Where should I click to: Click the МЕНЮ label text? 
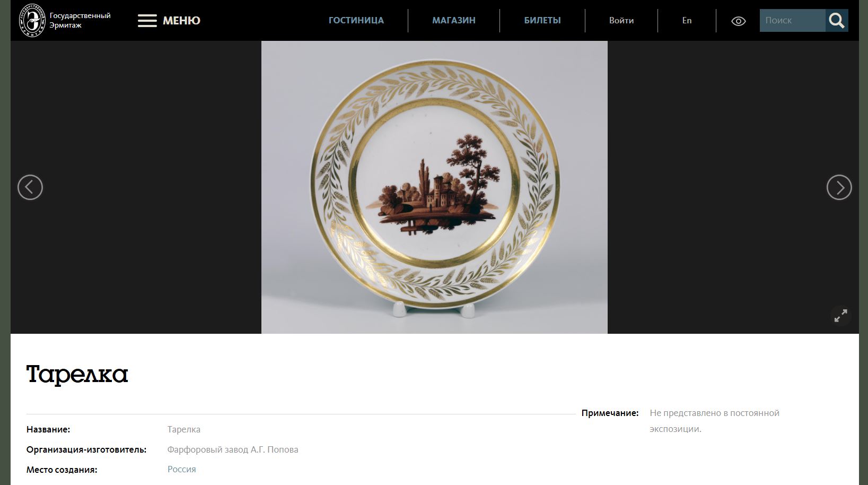(x=181, y=21)
